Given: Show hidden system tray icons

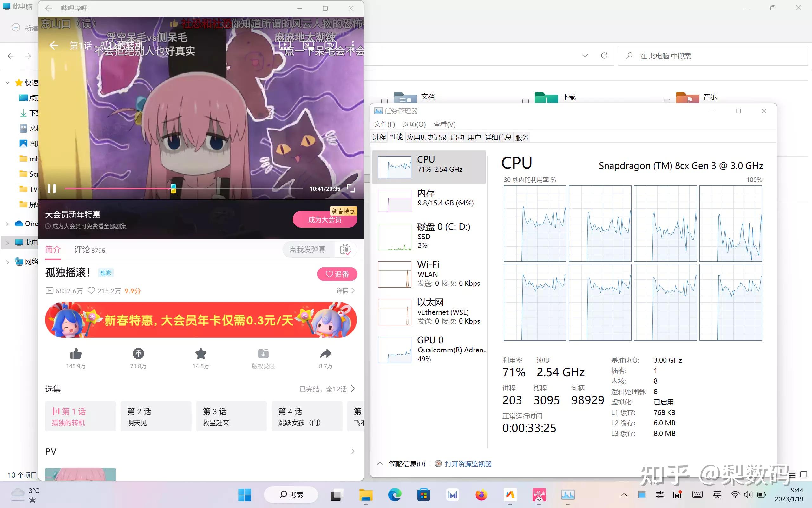Looking at the screenshot, I should pos(624,495).
